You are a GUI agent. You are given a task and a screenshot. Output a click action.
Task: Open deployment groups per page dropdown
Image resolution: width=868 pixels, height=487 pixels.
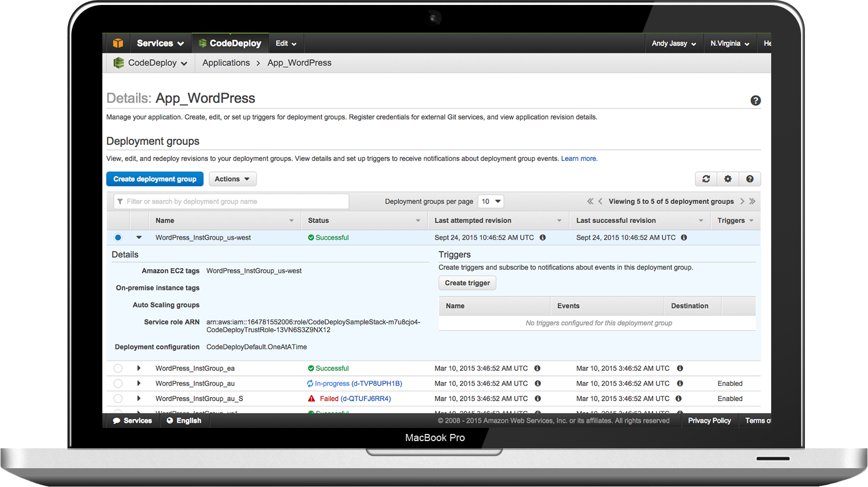[491, 202]
